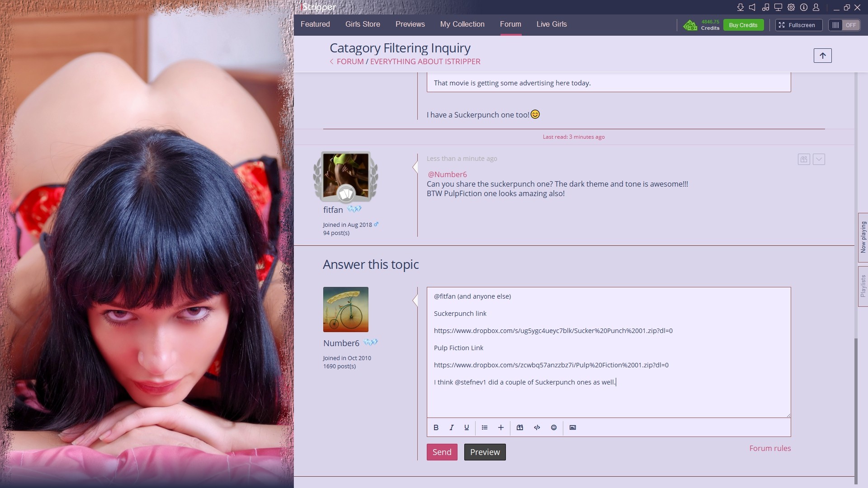Screen dimensions: 868x488
Task: Expand the Now playing side panel
Action: 863,237
